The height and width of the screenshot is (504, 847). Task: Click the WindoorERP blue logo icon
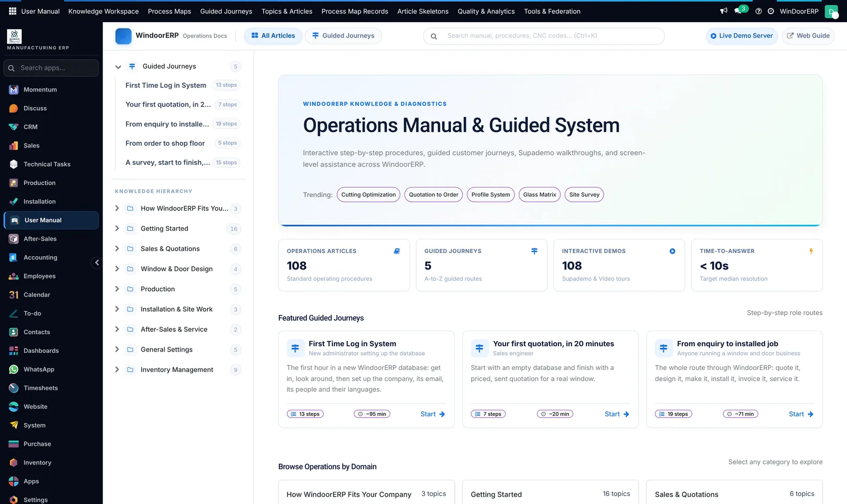tap(123, 36)
